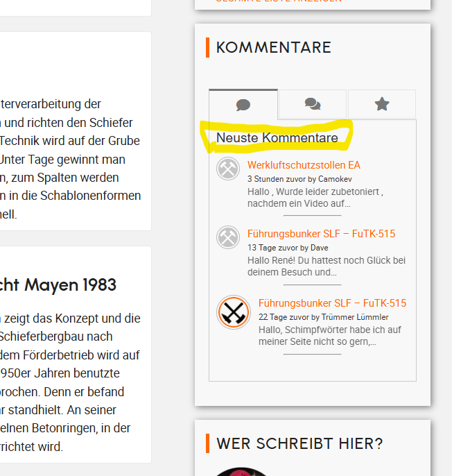Click the excerpt "Hallo , Wurde leider zubetoniert"
The height and width of the screenshot is (476, 461).
click(315, 197)
